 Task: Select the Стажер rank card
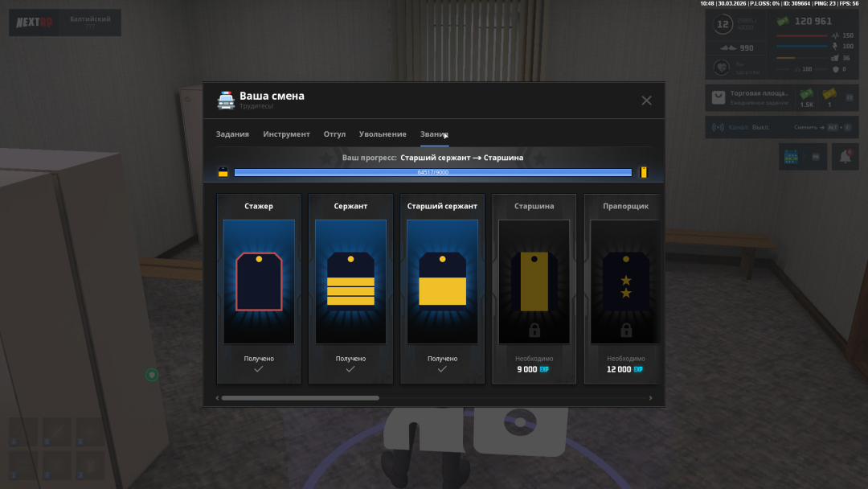(x=259, y=288)
